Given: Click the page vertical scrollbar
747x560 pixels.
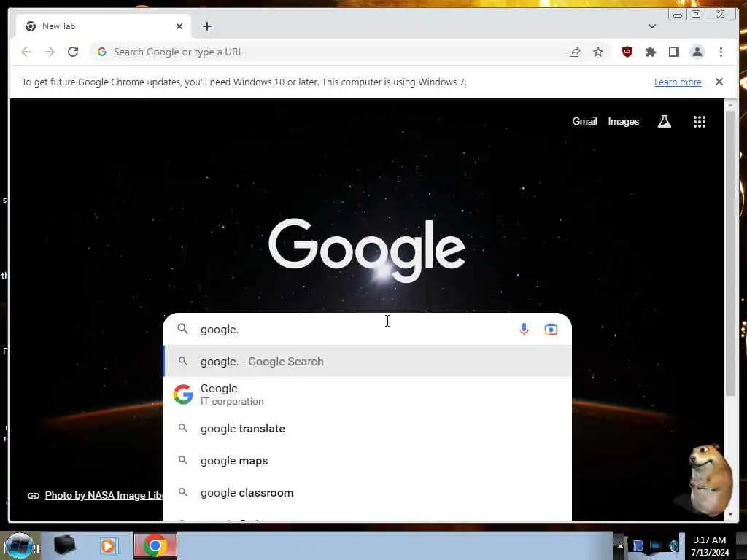Looking at the screenshot, I should (729, 252).
